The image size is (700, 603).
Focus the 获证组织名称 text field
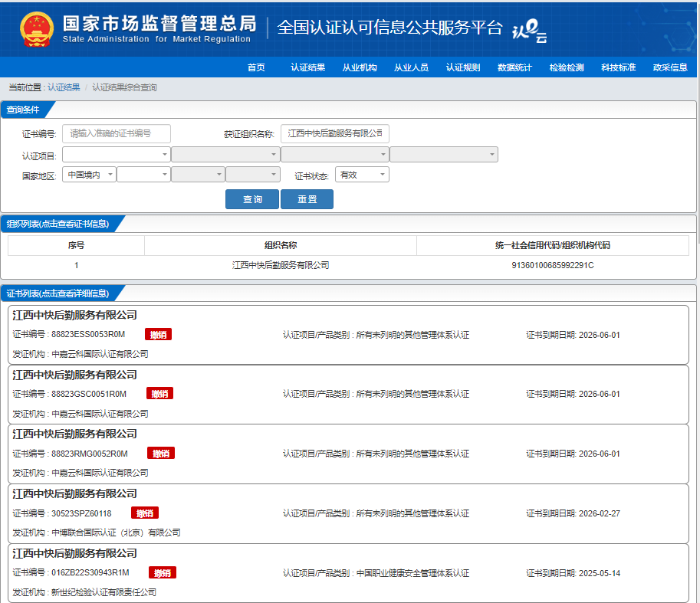[x=334, y=133]
